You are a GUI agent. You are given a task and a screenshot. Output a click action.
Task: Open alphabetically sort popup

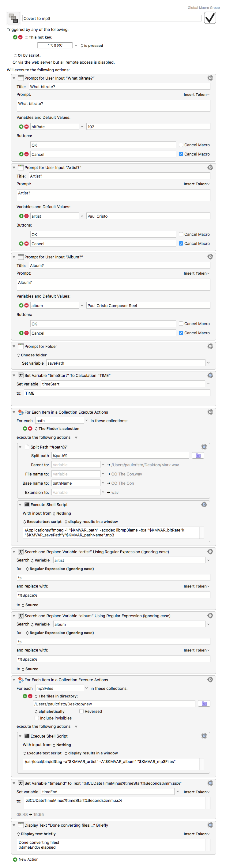tap(50, 711)
